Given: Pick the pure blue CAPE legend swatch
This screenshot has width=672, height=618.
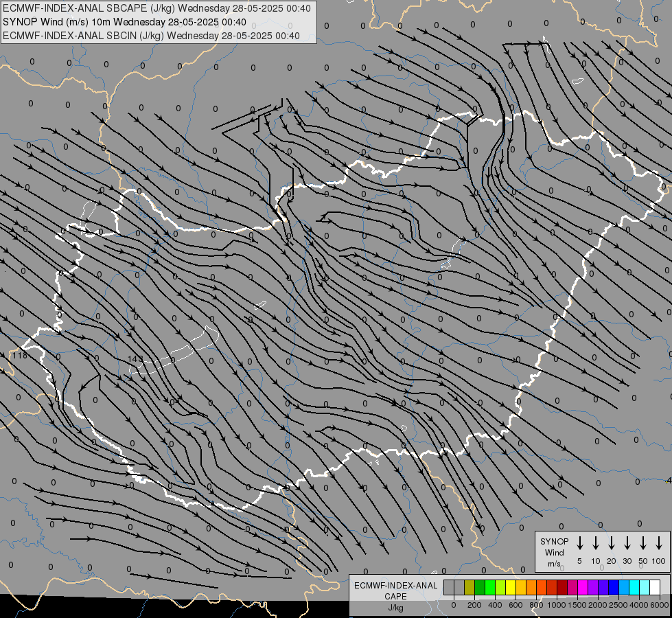Looking at the screenshot, I should [x=613, y=587].
